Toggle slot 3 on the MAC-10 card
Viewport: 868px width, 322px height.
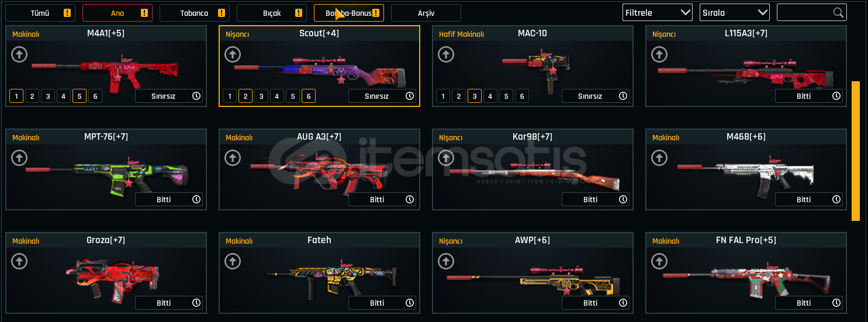475,96
